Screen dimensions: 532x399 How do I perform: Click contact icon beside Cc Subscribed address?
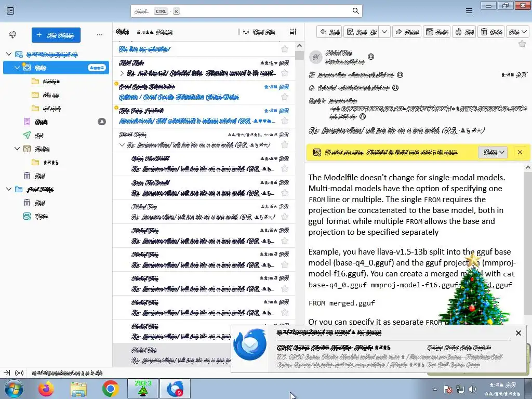[395, 88]
